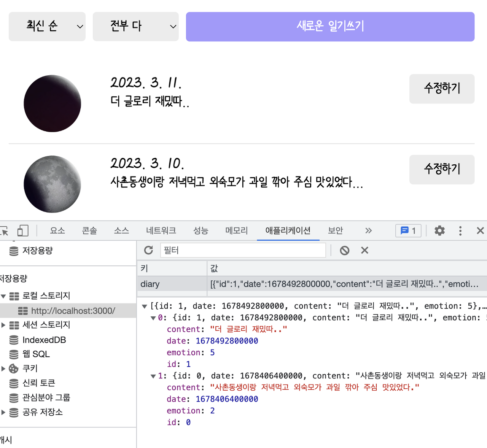This screenshot has width=487, height=448.
Task: Expand the 세션 스토리지 tree
Action: point(3,325)
